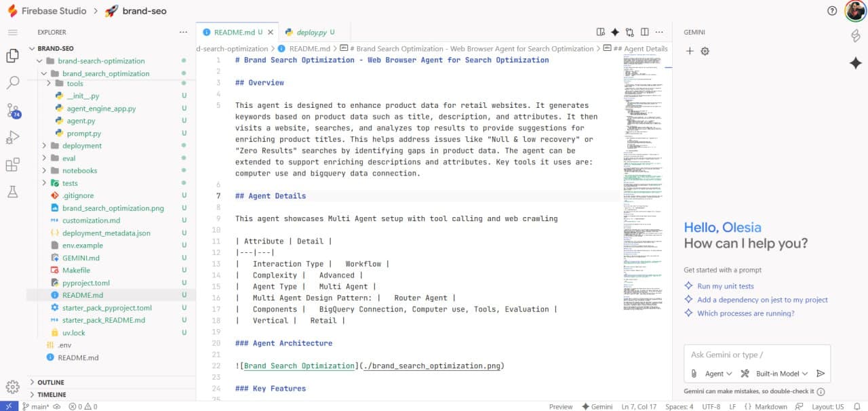Open prompt.py in explorer
The width and height of the screenshot is (868, 411).
coord(83,134)
